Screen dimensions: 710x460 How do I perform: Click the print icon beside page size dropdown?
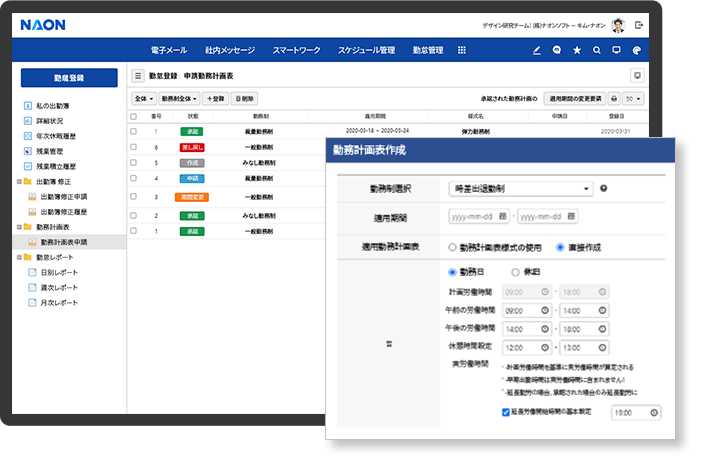point(613,99)
